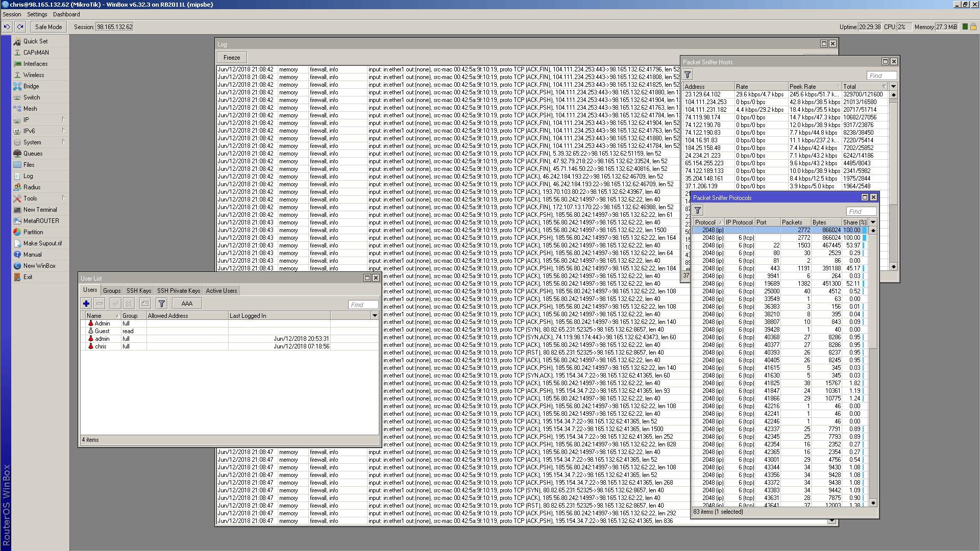The height and width of the screenshot is (551, 980).
Task: Open MetaROUTER menu
Action: click(x=41, y=221)
